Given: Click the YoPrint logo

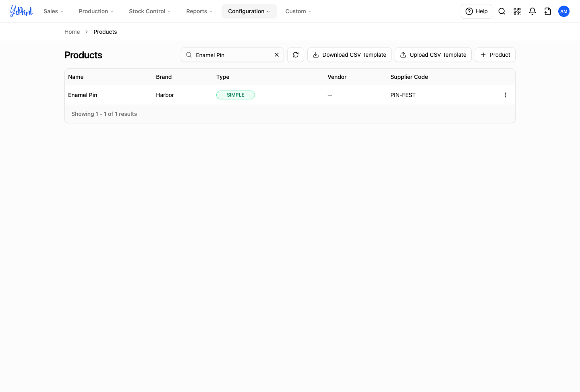Looking at the screenshot, I should pyautogui.click(x=21, y=11).
